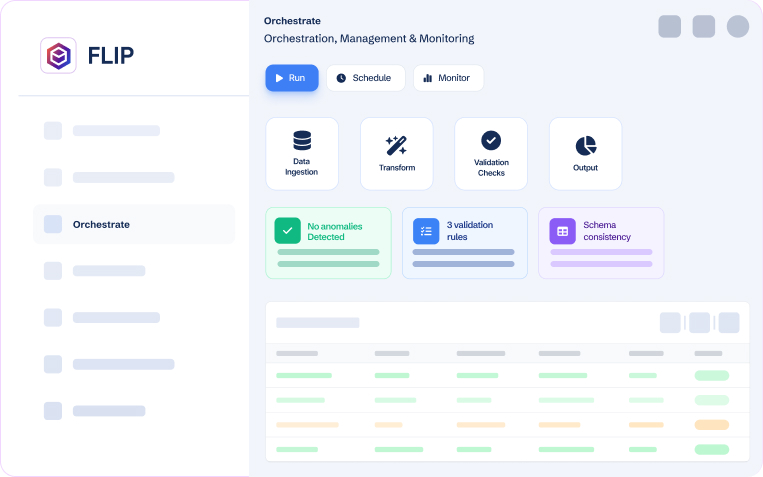The width and height of the screenshot is (763, 477).
Task: Click the FLIP logo icon
Action: click(x=58, y=56)
